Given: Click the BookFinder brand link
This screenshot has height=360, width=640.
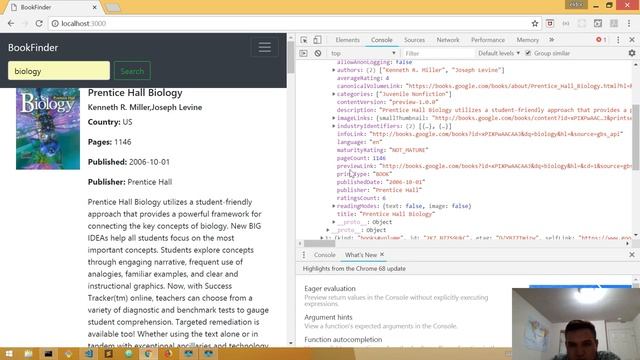Looking at the screenshot, I should pos(33,47).
